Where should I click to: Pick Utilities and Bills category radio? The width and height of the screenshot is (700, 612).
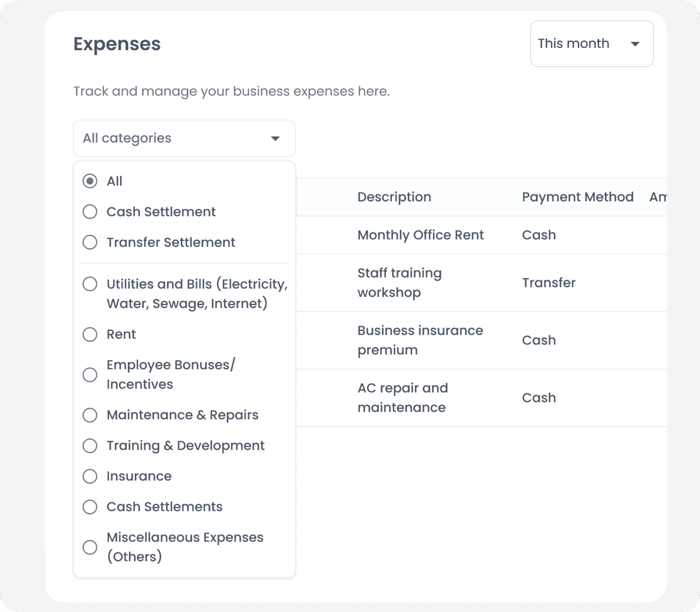(x=90, y=284)
